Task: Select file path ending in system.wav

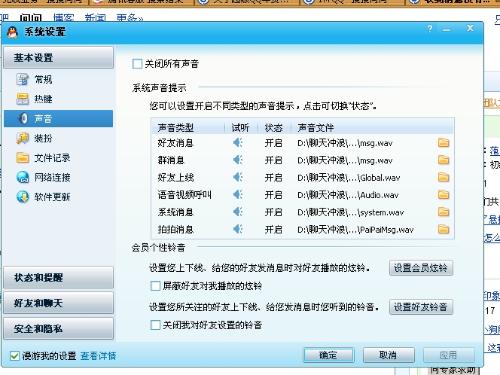Action: 351,212
